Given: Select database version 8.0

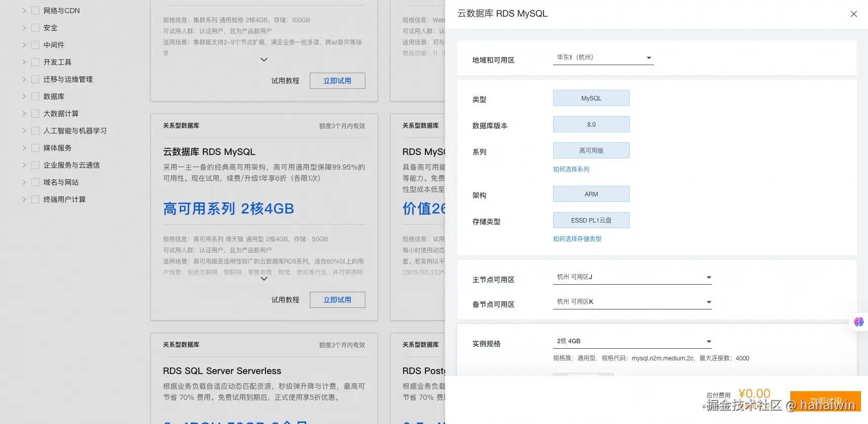Looking at the screenshot, I should pyautogui.click(x=591, y=124).
